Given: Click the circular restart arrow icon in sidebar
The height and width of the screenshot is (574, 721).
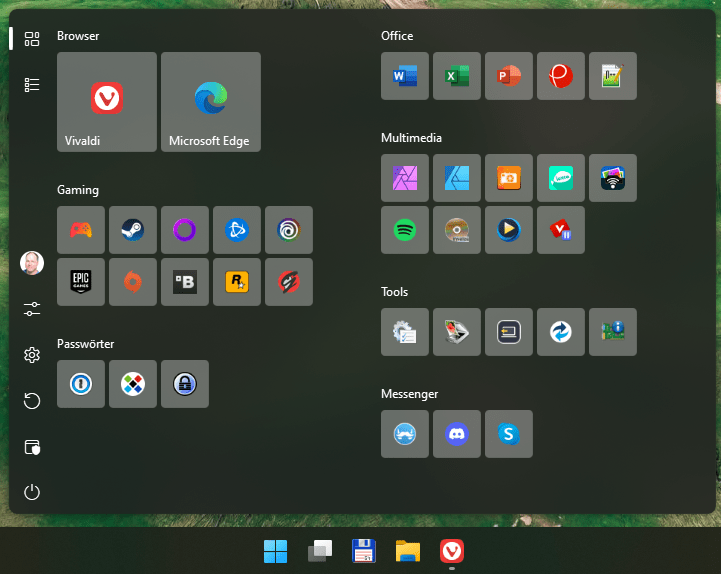Looking at the screenshot, I should pyautogui.click(x=32, y=401).
